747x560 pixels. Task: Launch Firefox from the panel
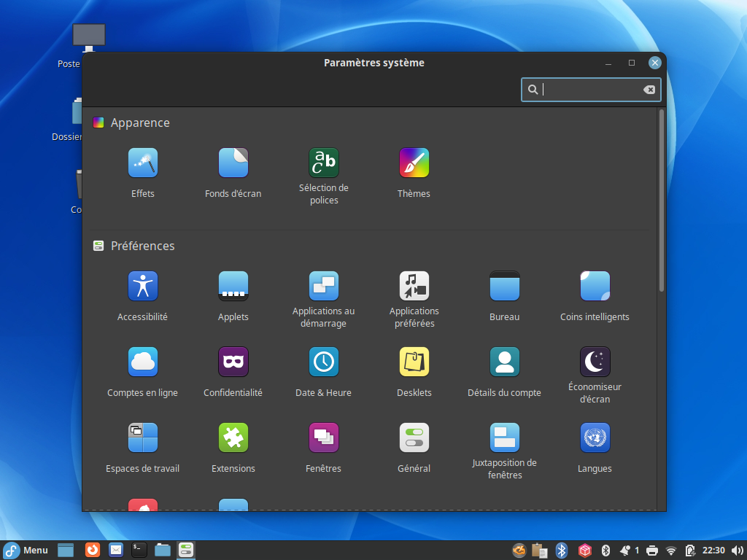coord(93,550)
